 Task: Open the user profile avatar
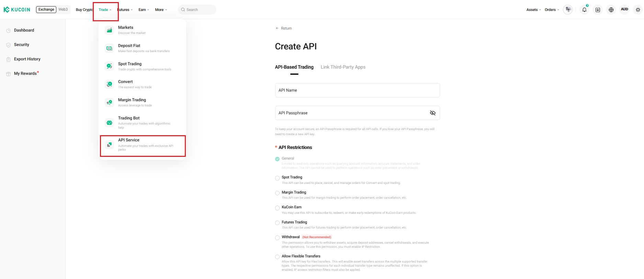568,10
